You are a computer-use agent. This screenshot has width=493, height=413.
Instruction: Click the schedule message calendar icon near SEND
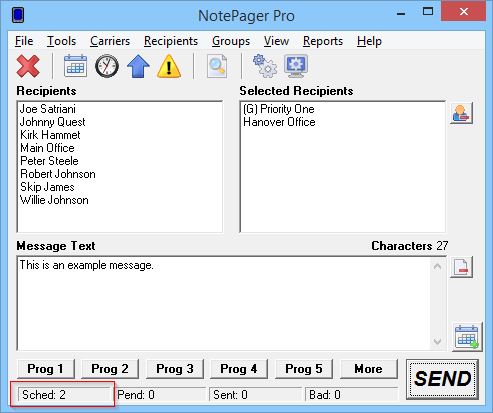tap(467, 337)
